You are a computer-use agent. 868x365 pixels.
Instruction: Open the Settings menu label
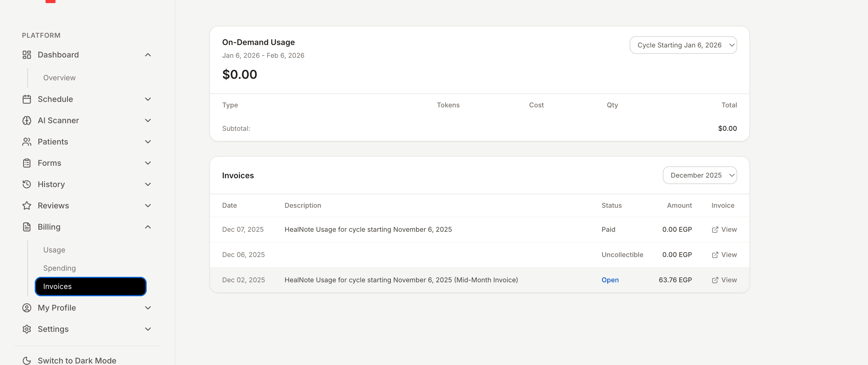click(53, 329)
